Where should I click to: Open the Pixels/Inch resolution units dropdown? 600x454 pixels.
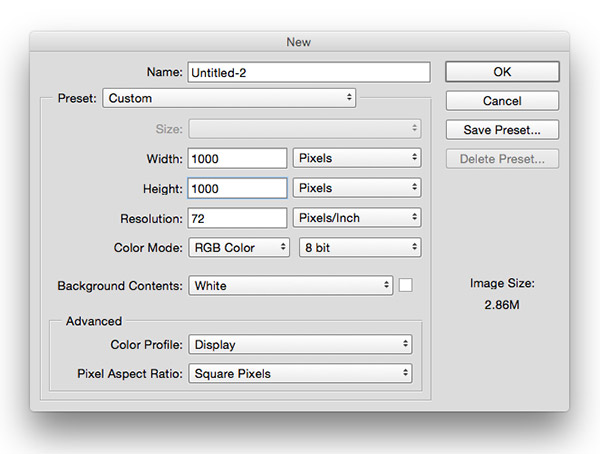[x=357, y=217]
